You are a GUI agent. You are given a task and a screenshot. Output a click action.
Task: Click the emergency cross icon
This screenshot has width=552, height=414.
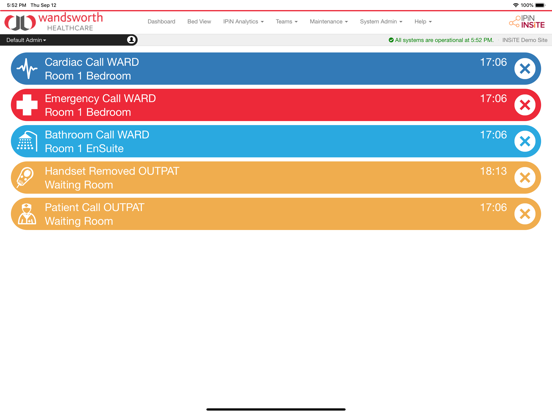27,105
